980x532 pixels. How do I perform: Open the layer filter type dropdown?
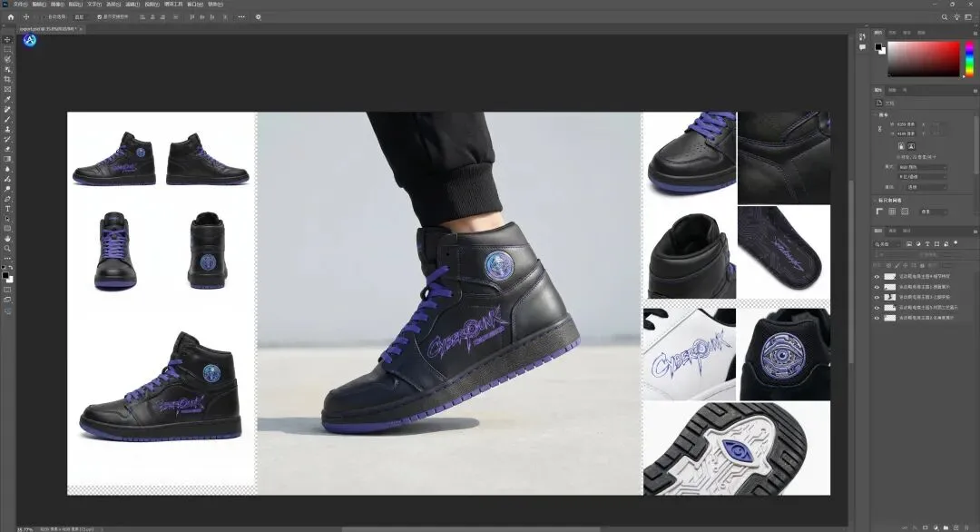pos(887,244)
